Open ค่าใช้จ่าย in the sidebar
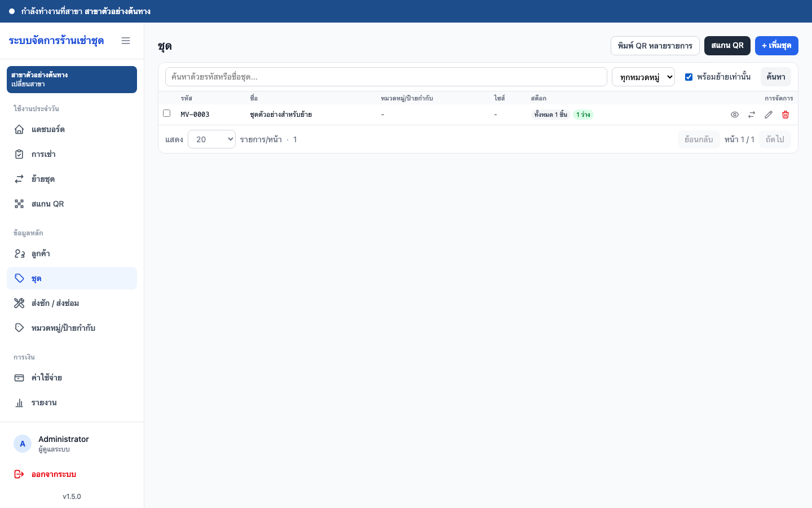Screen dimensions: 812x508 (72, 378)
